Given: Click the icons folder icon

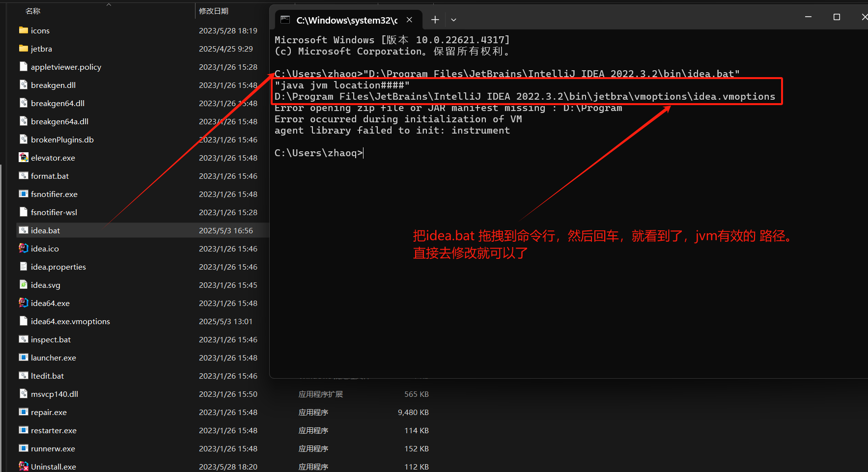Looking at the screenshot, I should [23, 30].
